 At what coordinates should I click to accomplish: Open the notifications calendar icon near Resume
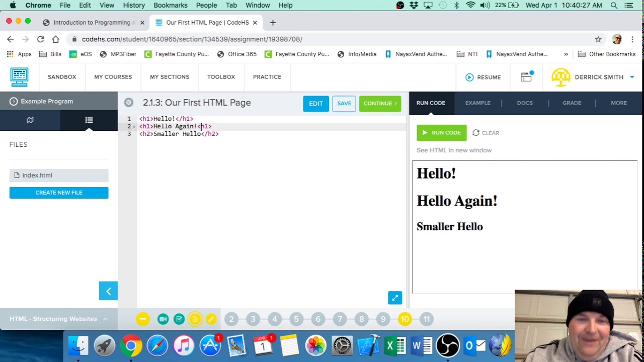[527, 77]
